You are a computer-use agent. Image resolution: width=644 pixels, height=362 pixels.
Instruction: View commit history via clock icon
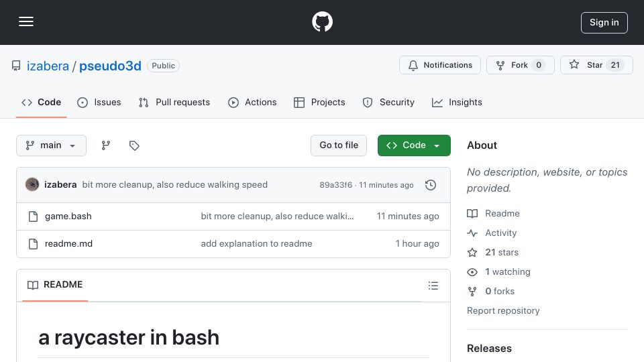click(x=431, y=185)
